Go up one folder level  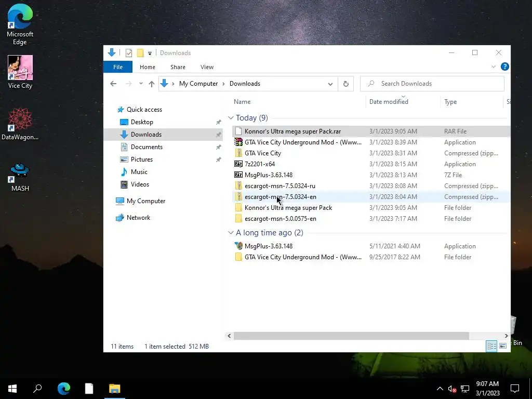click(151, 84)
